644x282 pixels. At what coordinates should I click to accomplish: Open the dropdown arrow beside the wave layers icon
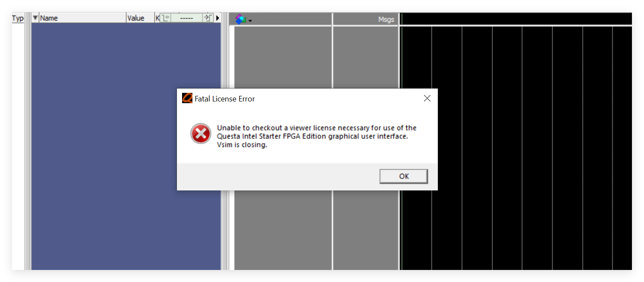(x=250, y=21)
